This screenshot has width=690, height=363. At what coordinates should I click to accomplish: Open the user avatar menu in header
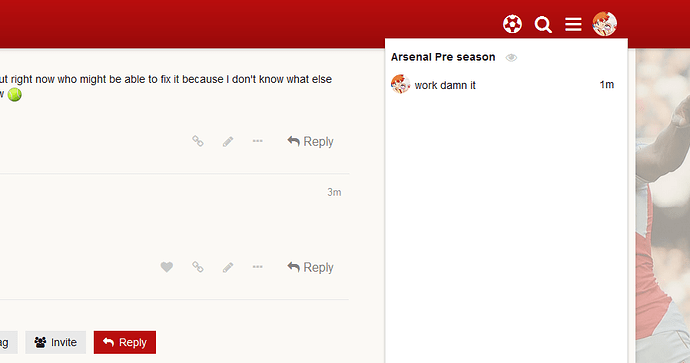pyautogui.click(x=605, y=24)
